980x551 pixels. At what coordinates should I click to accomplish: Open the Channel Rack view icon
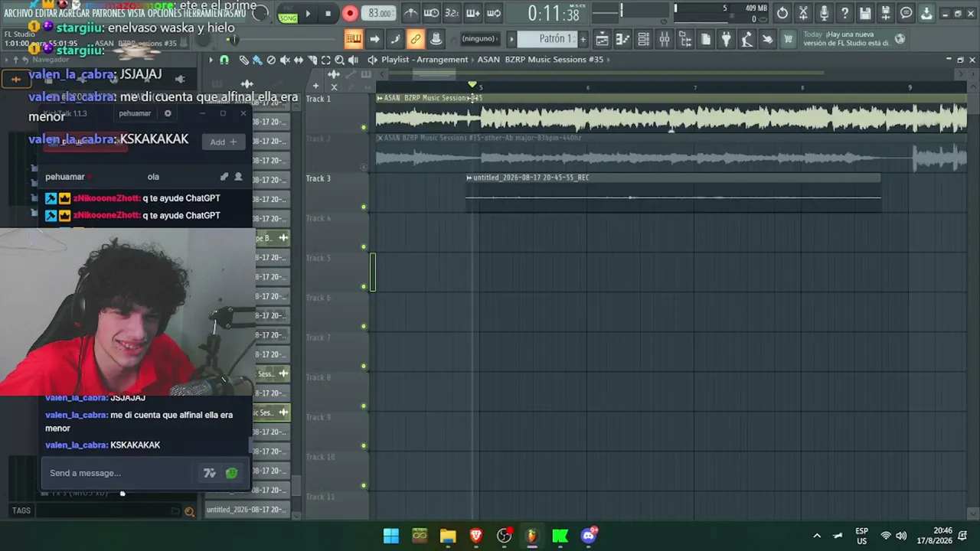pos(644,39)
